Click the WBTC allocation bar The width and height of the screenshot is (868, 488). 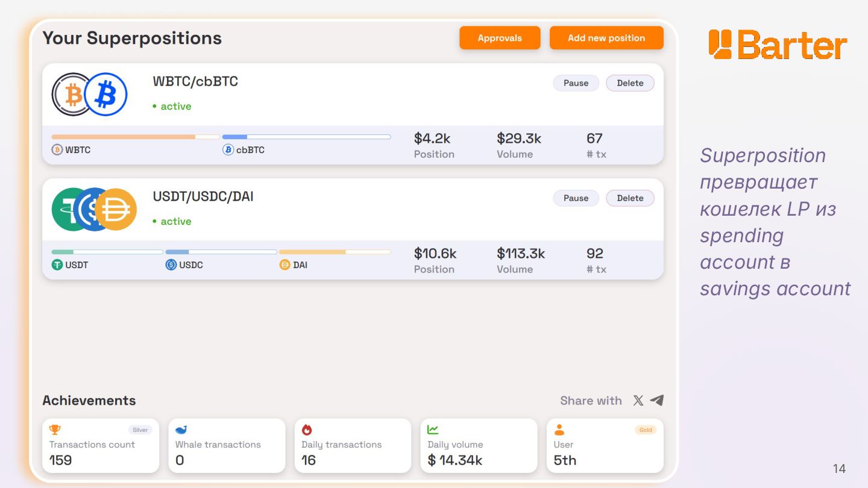coord(136,137)
